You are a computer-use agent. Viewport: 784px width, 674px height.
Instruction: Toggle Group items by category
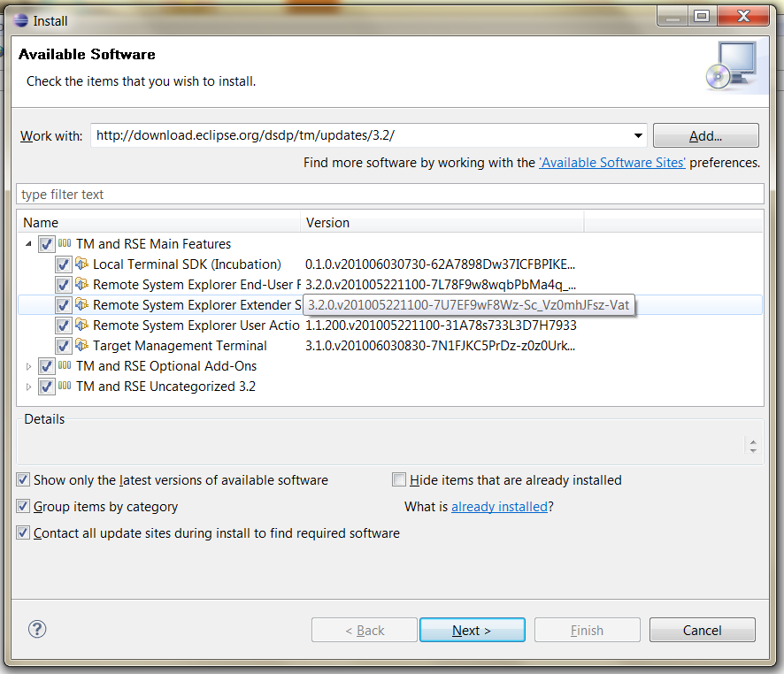click(23, 506)
